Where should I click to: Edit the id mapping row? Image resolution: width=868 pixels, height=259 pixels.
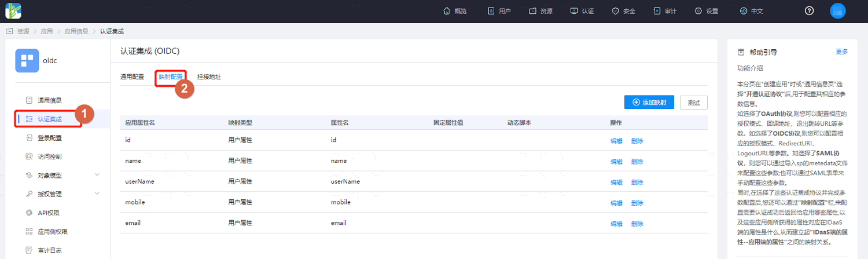pos(616,140)
